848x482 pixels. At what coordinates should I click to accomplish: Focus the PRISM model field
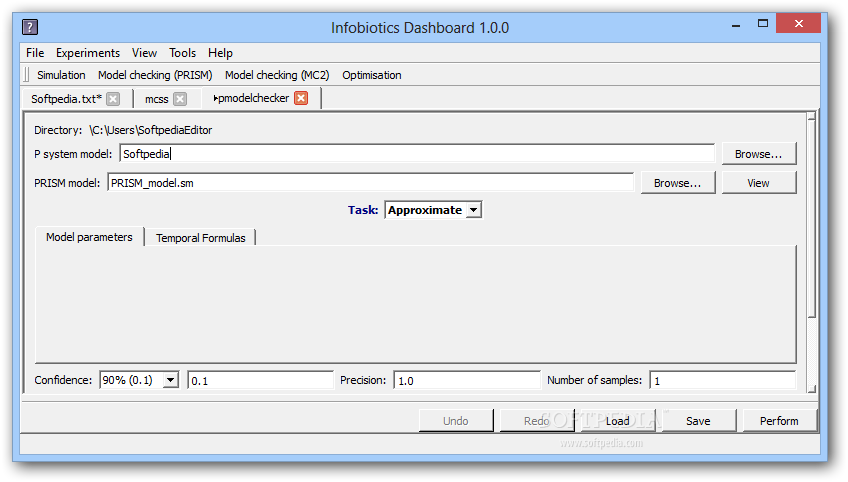click(x=370, y=183)
